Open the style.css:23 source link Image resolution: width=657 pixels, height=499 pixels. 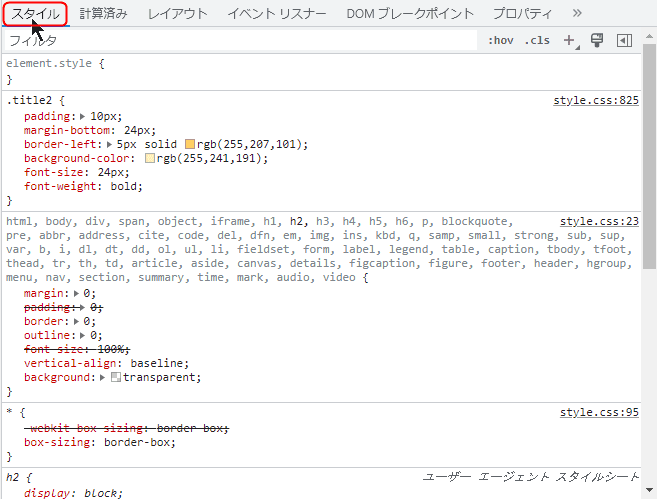[599, 221]
